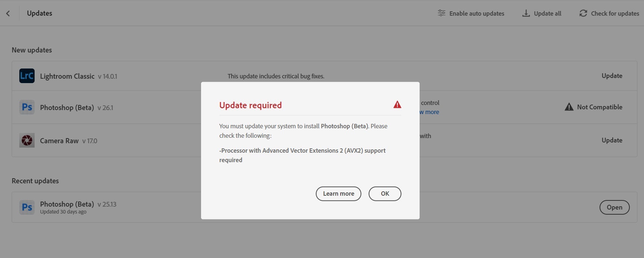The width and height of the screenshot is (644, 258).
Task: Update Lightroom Classic
Action: click(612, 76)
